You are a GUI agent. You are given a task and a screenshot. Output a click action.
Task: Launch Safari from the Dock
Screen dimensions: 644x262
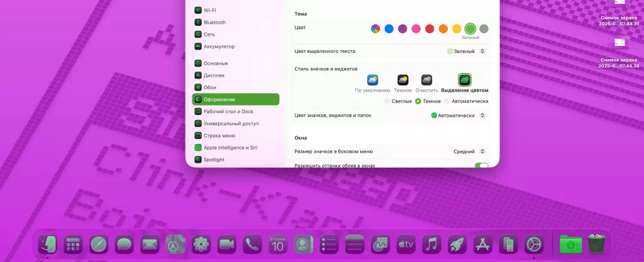point(99,245)
